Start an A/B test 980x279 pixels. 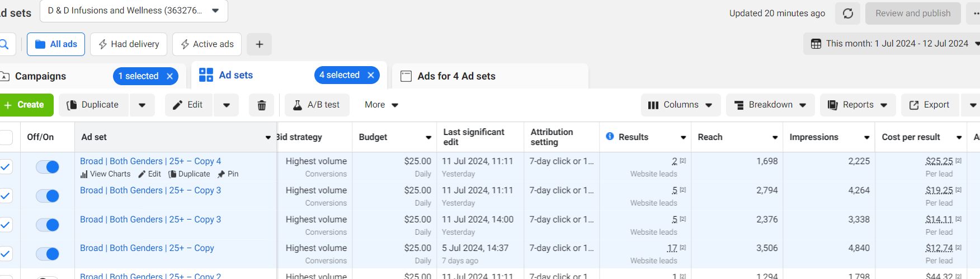317,105
